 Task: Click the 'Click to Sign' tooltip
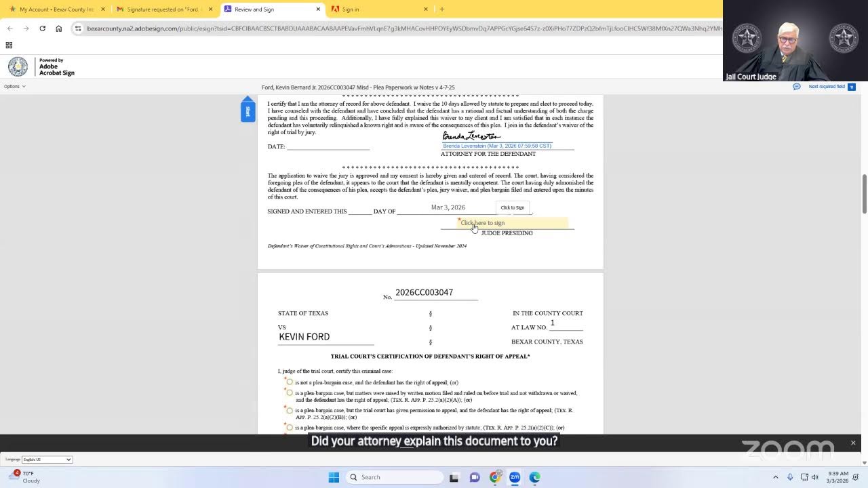(512, 207)
